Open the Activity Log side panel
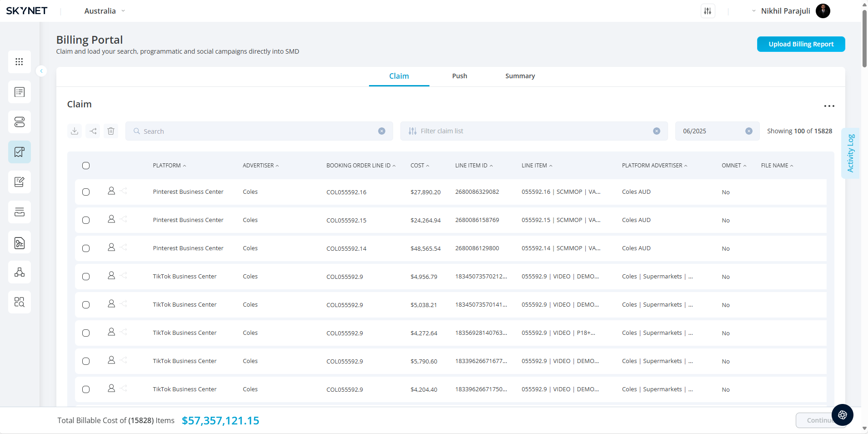Screen dimensions: 868x434 [850, 153]
